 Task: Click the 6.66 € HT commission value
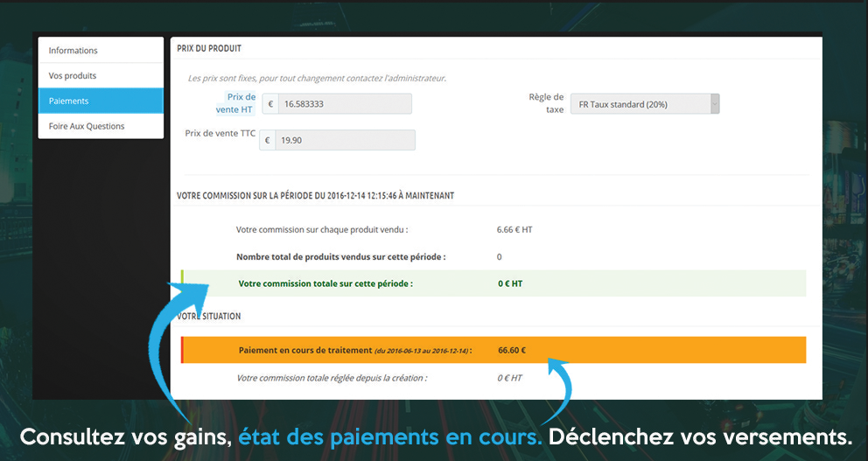pyautogui.click(x=514, y=230)
